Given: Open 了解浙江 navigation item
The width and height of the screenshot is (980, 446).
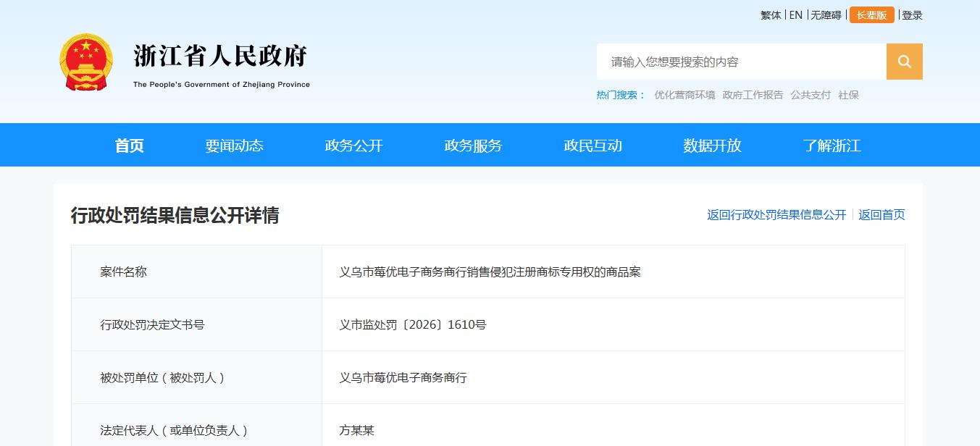Looking at the screenshot, I should click(x=832, y=146).
